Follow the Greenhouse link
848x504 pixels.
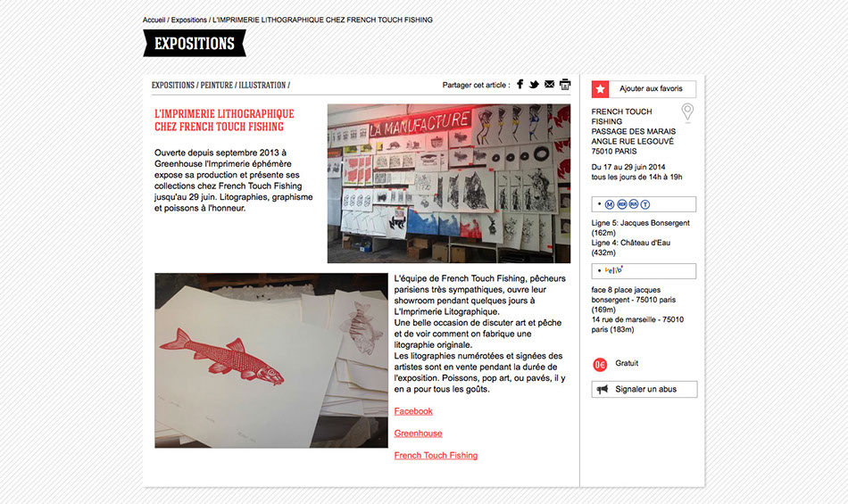pos(418,434)
